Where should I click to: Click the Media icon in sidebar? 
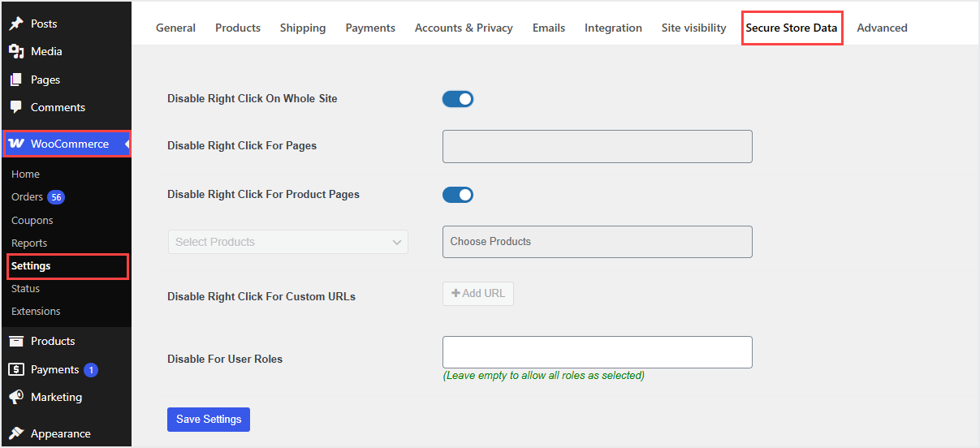coord(16,51)
